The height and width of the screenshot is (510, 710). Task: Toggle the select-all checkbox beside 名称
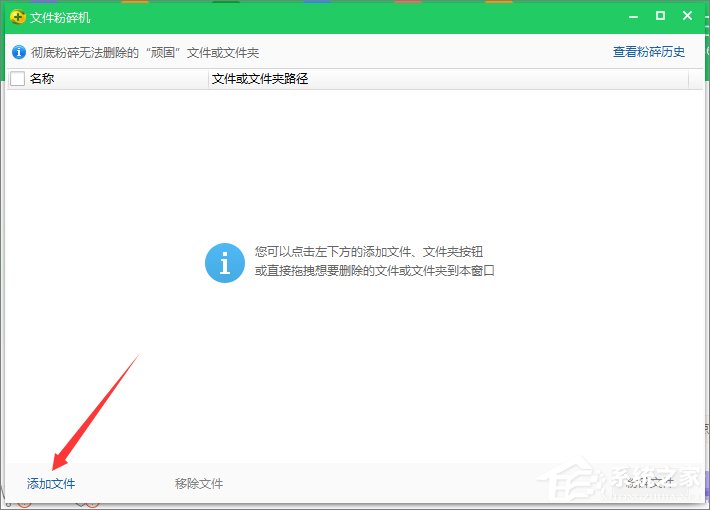tap(17, 79)
